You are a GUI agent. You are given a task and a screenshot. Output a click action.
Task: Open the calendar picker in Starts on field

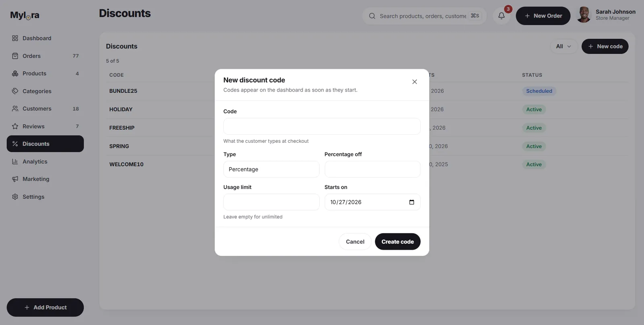point(411,202)
